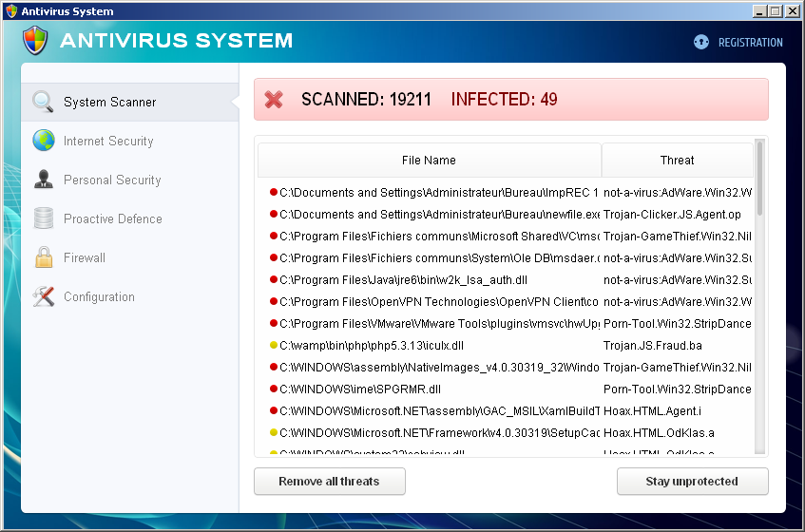Click the Proactive Defence database icon

(x=44, y=218)
